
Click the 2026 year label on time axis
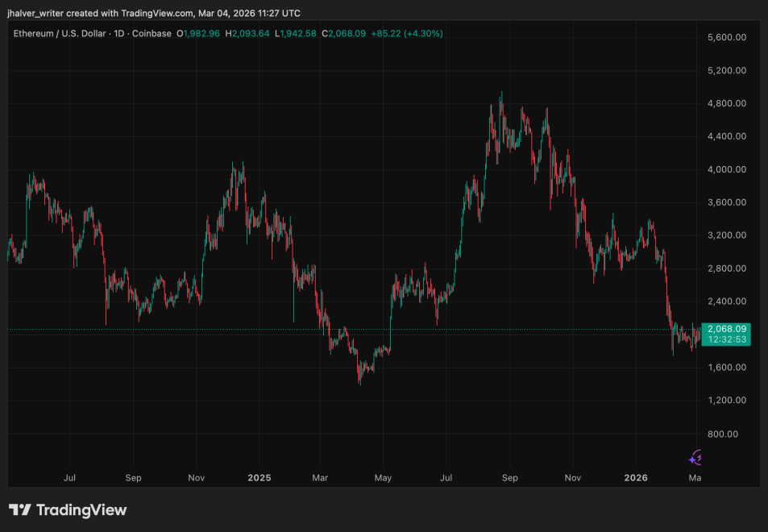(635, 477)
